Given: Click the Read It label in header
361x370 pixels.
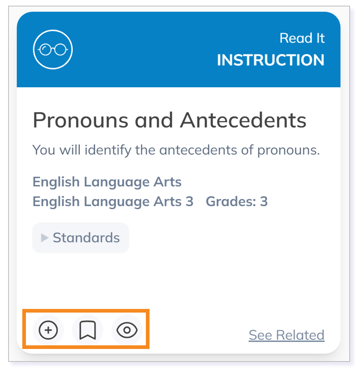Looking at the screenshot, I should click(302, 38).
